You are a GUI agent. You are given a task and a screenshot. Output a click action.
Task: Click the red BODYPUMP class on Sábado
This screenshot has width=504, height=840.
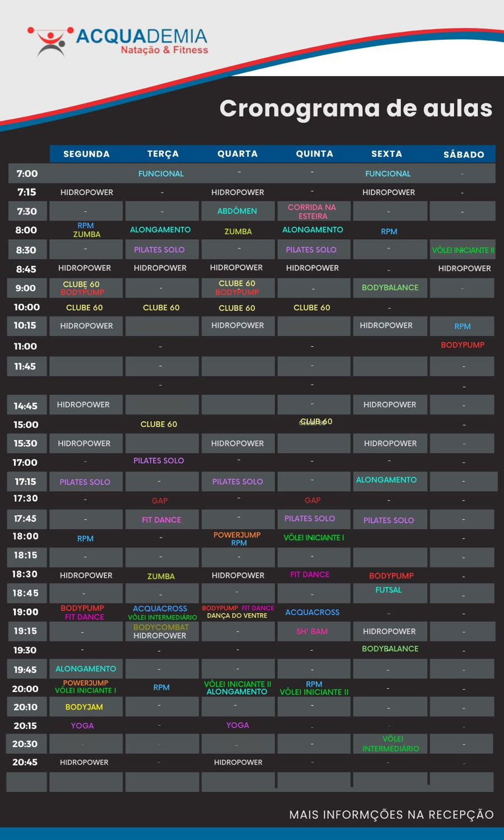pos(463,345)
